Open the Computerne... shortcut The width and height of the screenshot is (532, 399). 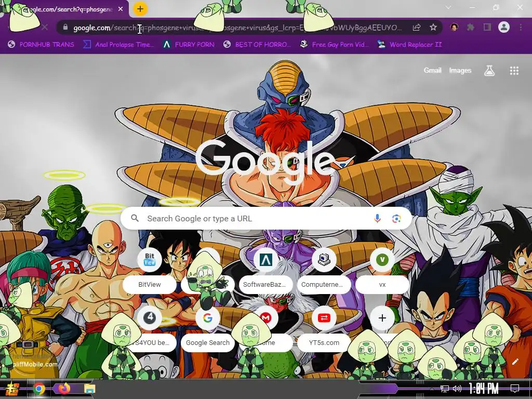[x=324, y=270]
